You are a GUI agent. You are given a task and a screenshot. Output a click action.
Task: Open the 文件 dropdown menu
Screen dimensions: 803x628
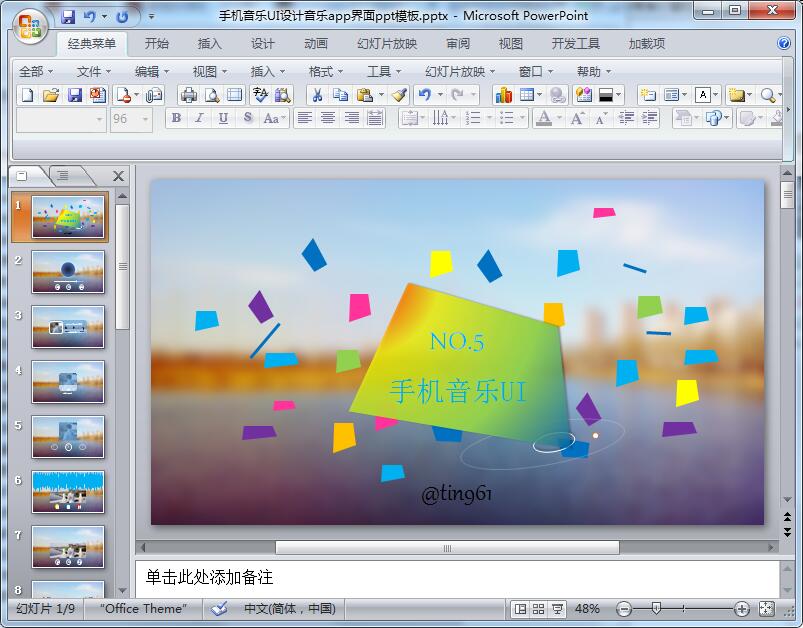click(94, 72)
